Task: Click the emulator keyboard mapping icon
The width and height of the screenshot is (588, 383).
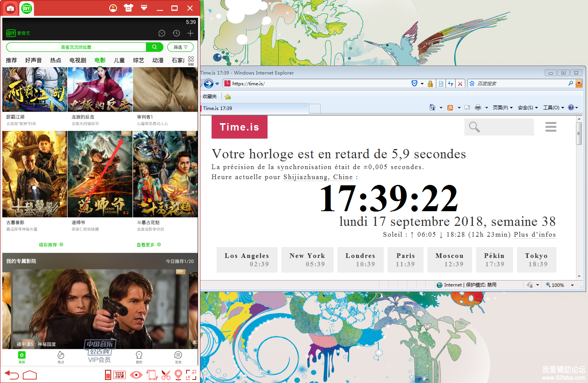Action: click(x=119, y=375)
